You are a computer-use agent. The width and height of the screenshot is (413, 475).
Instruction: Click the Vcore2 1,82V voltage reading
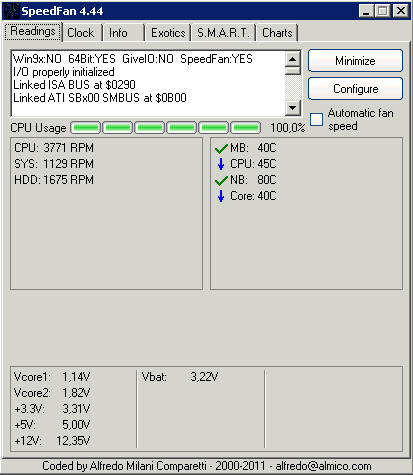tap(52, 393)
